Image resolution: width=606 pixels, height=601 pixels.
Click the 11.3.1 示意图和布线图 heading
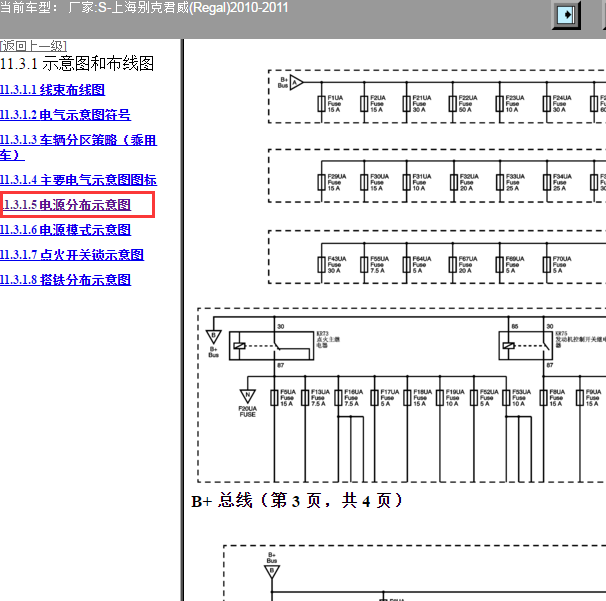pyautogui.click(x=77, y=63)
